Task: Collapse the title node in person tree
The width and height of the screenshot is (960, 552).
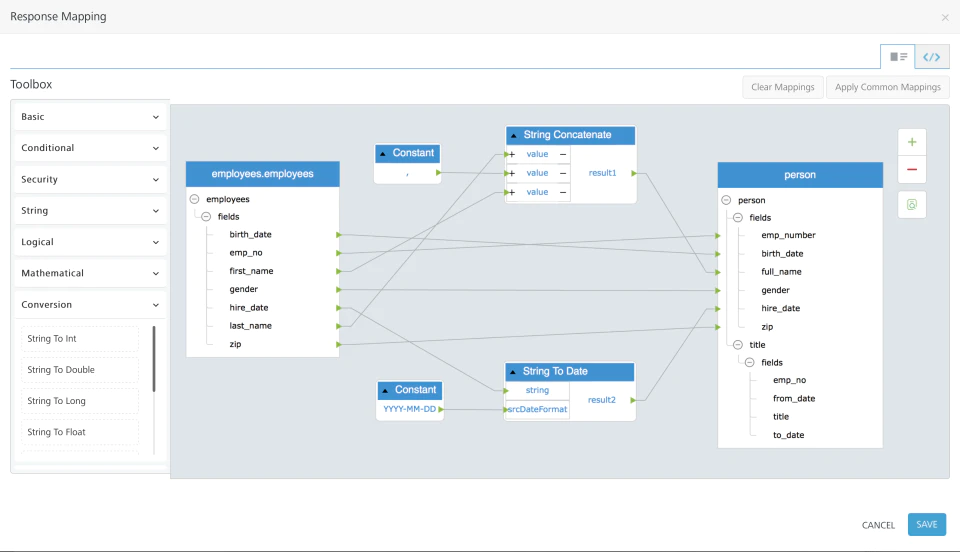Action: point(738,345)
